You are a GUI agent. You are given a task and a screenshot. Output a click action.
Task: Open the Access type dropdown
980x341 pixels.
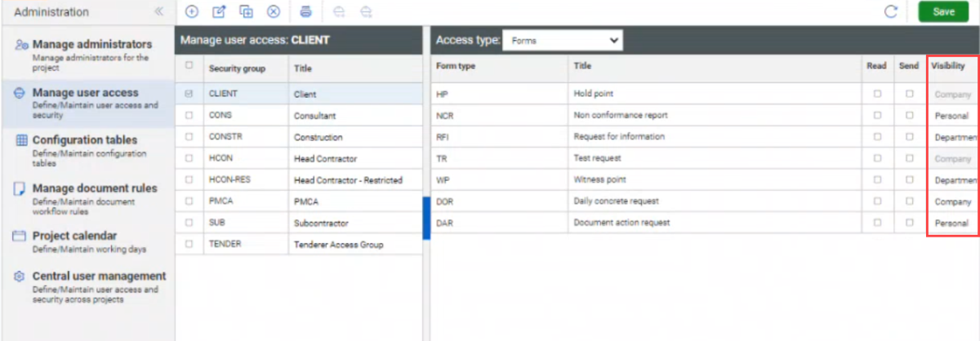tap(562, 39)
